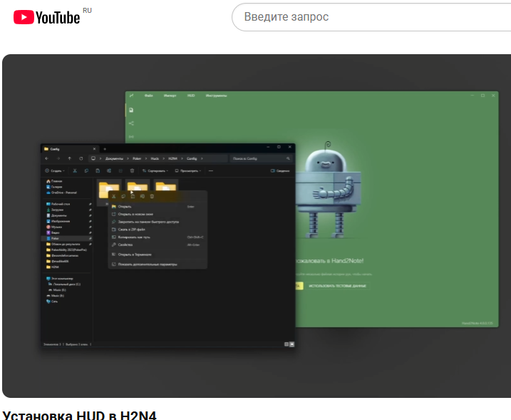Screen dimensions: 511x420
Task: Click the use test data button in Hand2Note
Action: click(x=337, y=286)
